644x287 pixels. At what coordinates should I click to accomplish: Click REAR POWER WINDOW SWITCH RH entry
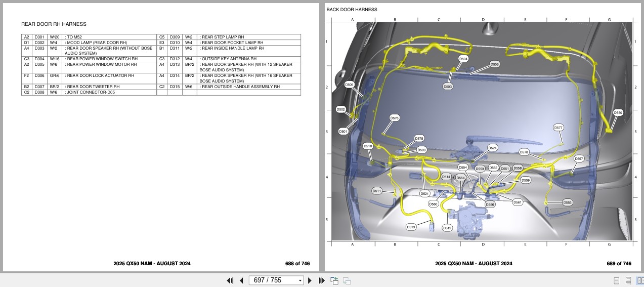(103, 59)
